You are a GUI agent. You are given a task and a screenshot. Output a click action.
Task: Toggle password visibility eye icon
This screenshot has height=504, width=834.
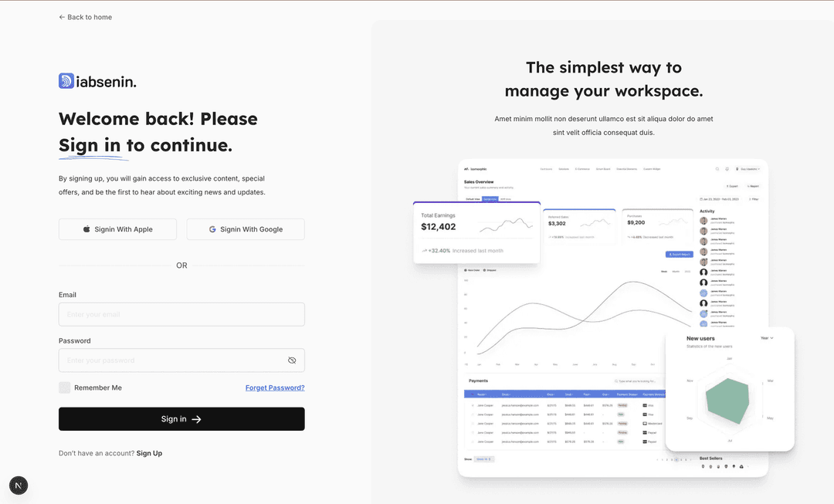pos(292,360)
